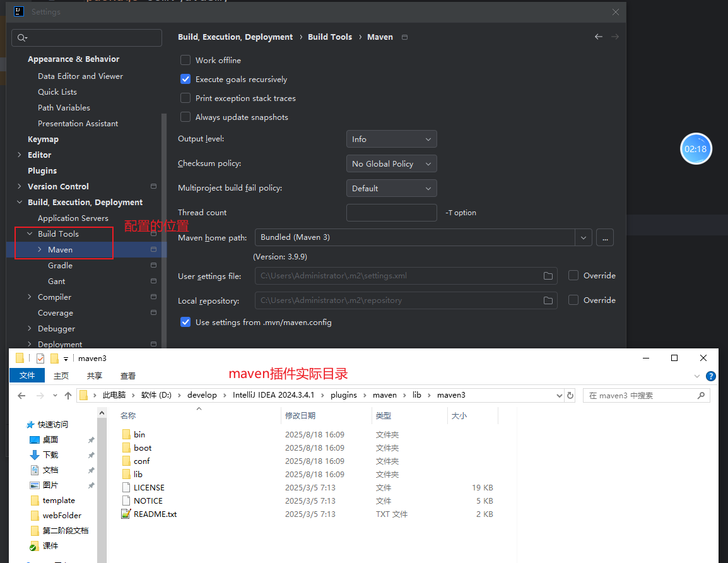
Task: Open the Output level dropdown
Action: tap(391, 139)
